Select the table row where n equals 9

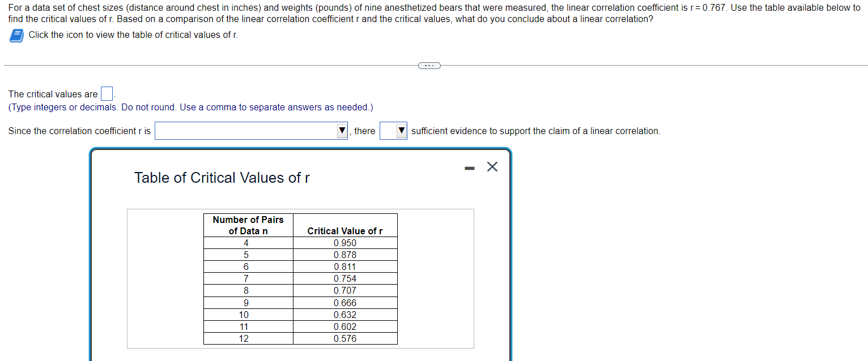tap(248, 302)
